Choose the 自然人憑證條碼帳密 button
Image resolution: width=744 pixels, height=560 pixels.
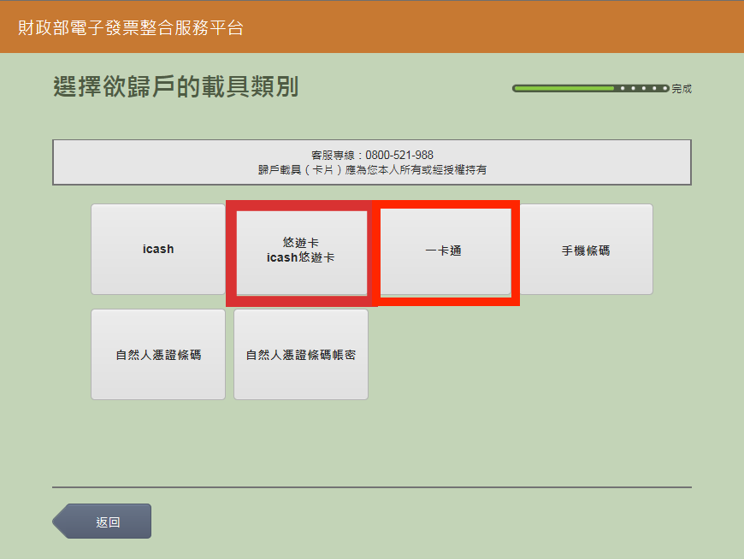[x=301, y=355]
